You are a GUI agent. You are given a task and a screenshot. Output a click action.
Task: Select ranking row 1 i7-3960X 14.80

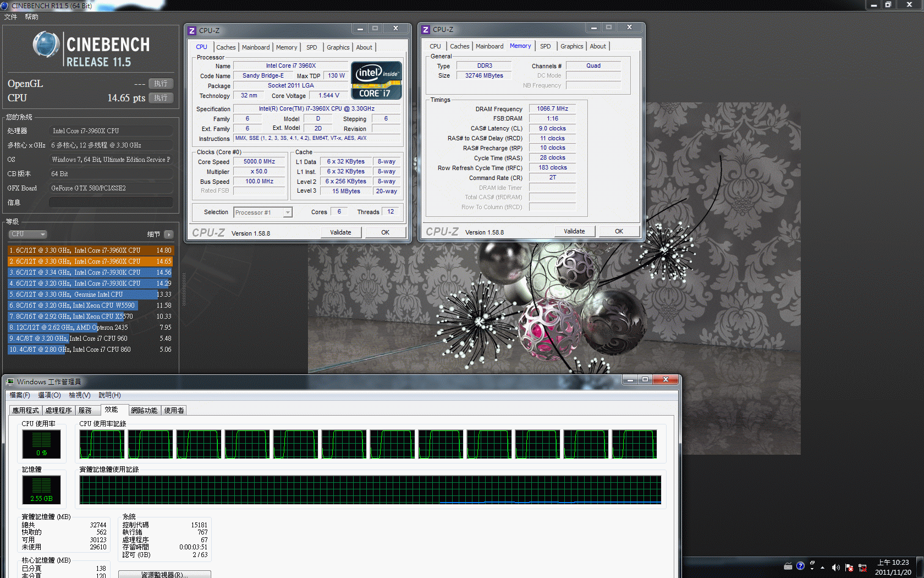pos(90,250)
